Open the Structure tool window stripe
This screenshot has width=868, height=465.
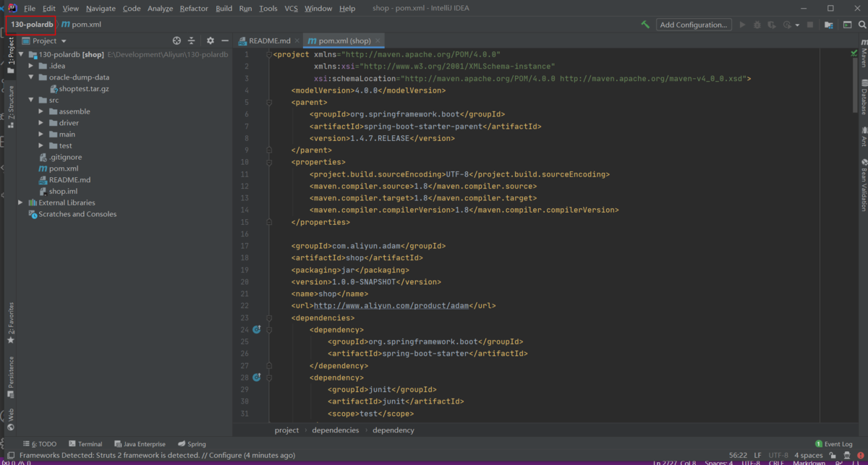coord(10,106)
